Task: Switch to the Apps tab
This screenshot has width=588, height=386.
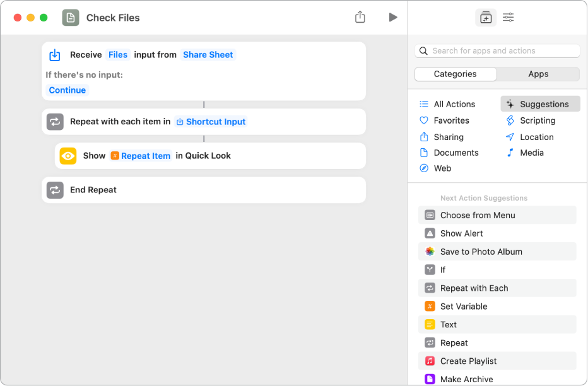Action: 538,74
